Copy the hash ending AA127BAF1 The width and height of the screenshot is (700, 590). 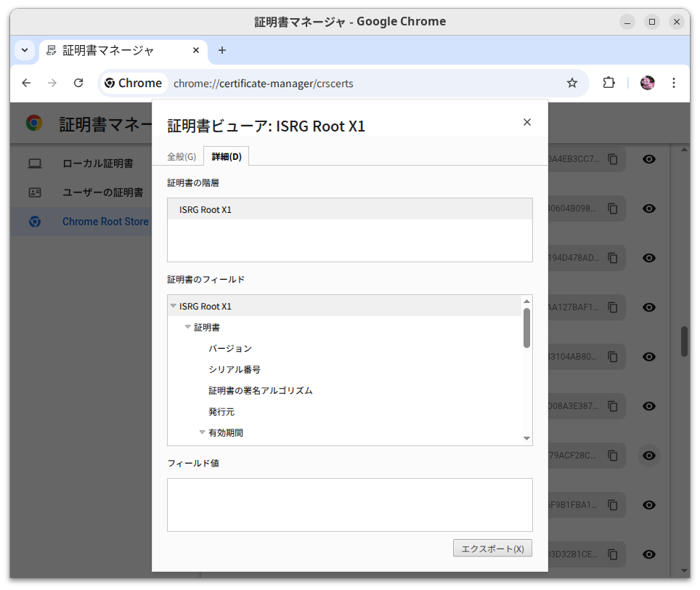click(613, 307)
